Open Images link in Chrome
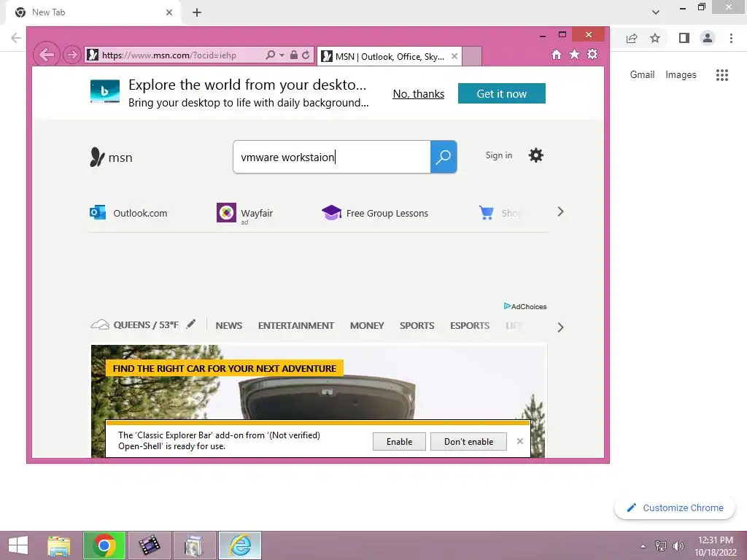747x560 pixels. pyautogui.click(x=681, y=75)
